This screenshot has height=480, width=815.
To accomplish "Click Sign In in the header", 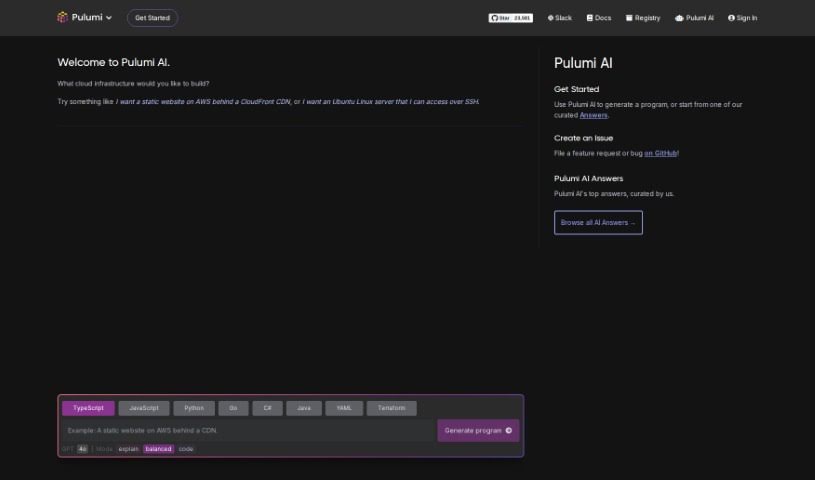I will (x=742, y=18).
